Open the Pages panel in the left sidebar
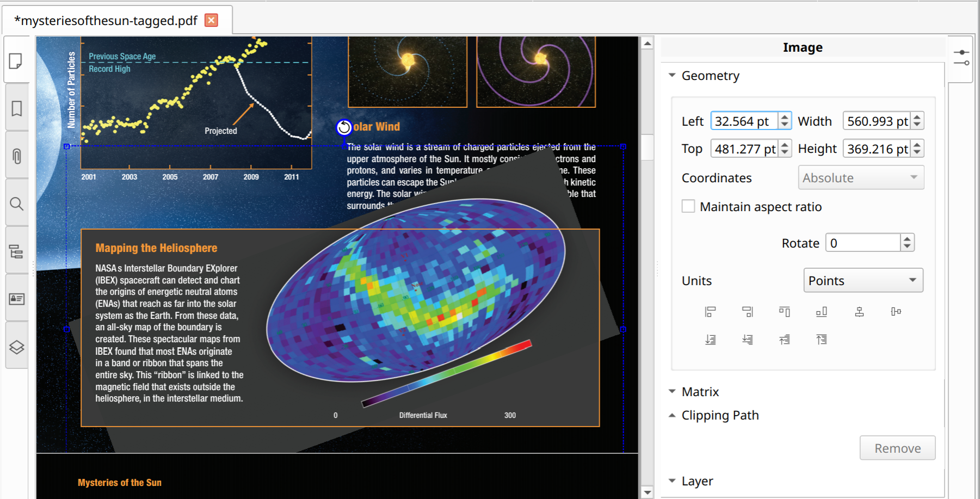This screenshot has height=499, width=980. coord(16,61)
